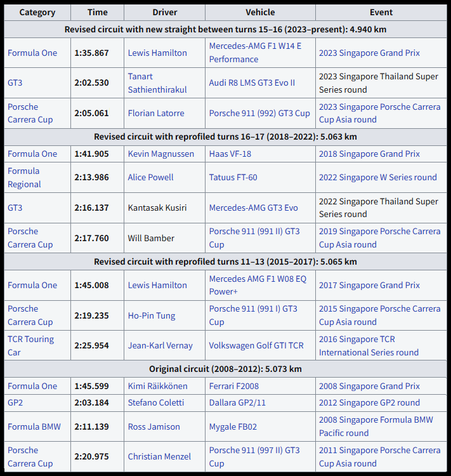Open Tanart Sathienthirakul driver link
The height and width of the screenshot is (476, 451).
click(157, 83)
